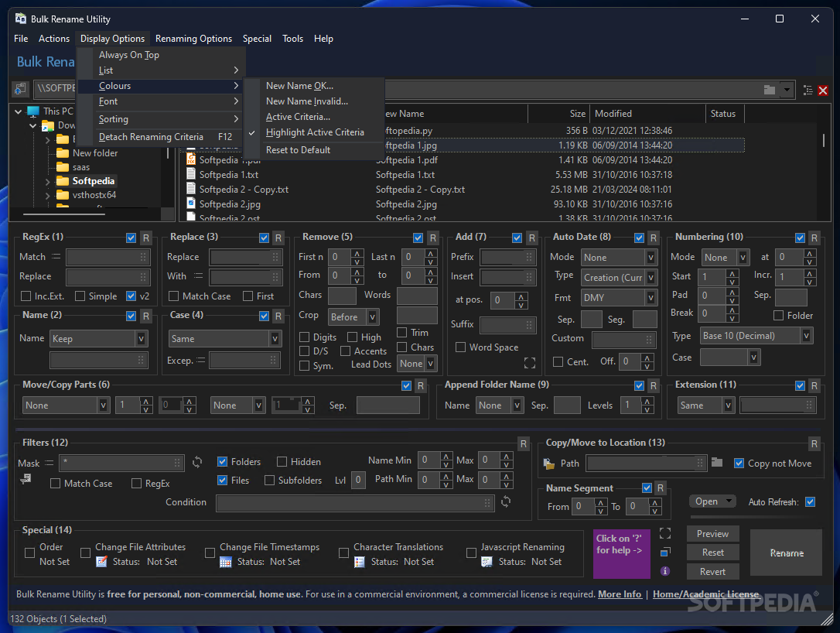The height and width of the screenshot is (633, 840).
Task: Reset Remove (5) section with R button
Action: 433,238
